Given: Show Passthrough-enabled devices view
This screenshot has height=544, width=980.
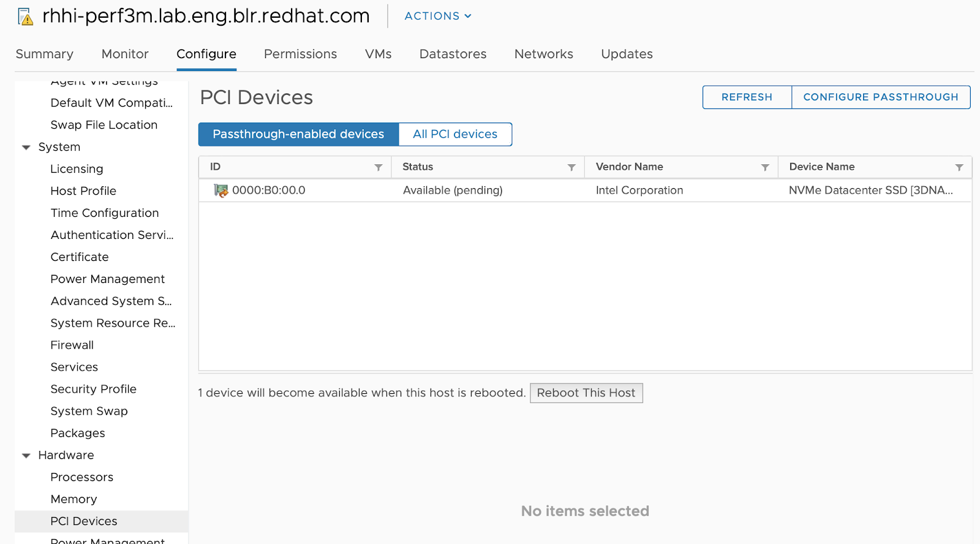Looking at the screenshot, I should (298, 134).
